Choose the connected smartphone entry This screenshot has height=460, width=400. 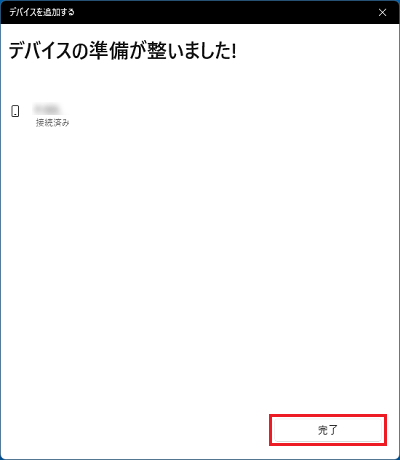pyautogui.click(x=40, y=115)
